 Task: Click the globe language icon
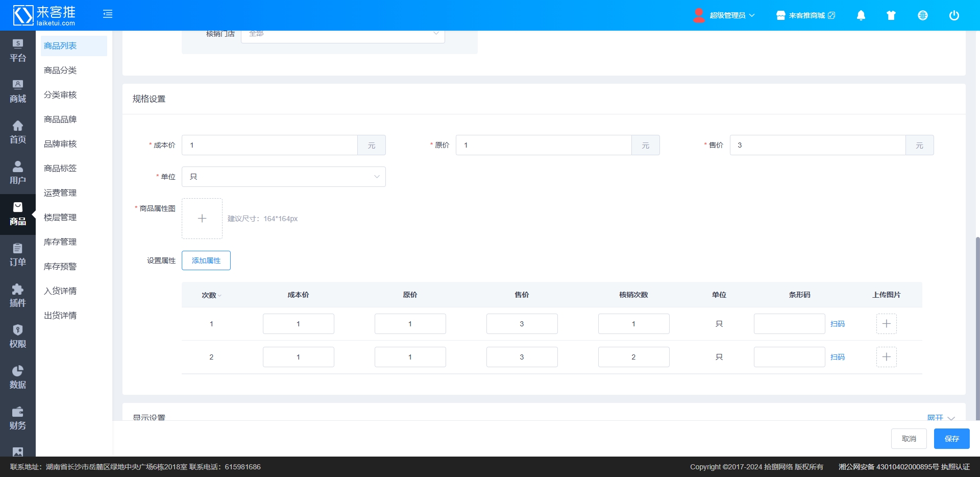click(x=922, y=15)
